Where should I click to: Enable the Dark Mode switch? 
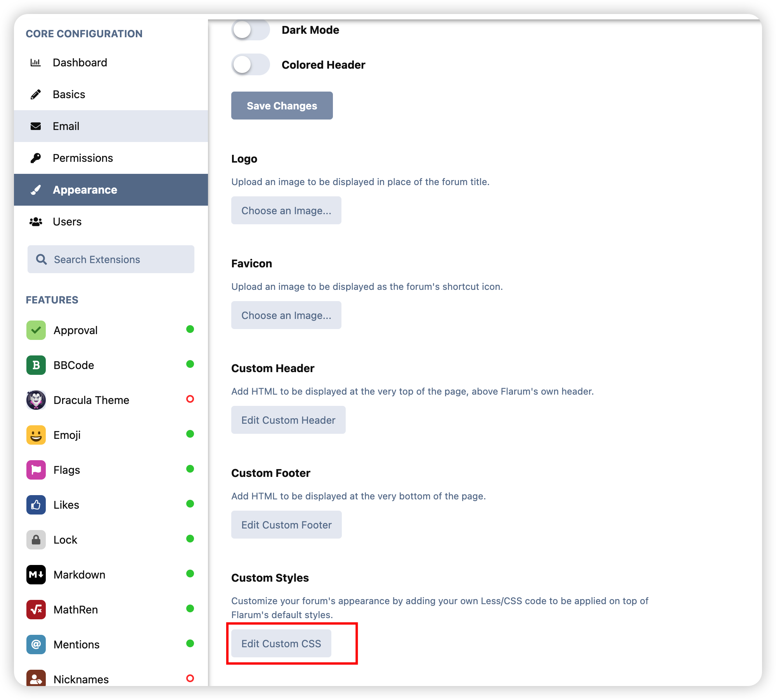click(250, 30)
